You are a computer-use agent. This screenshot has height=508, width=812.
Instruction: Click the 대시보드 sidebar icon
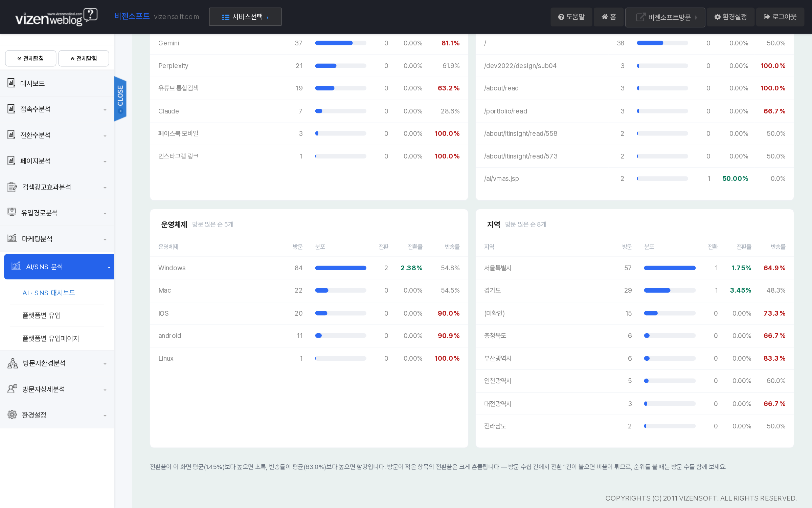point(12,83)
